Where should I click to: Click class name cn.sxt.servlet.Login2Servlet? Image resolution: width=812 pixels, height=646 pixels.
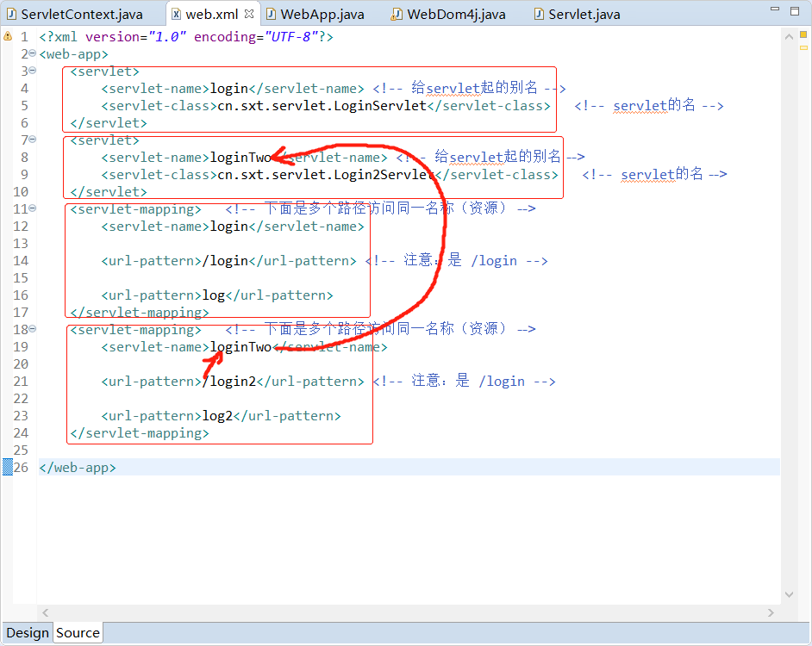(326, 175)
